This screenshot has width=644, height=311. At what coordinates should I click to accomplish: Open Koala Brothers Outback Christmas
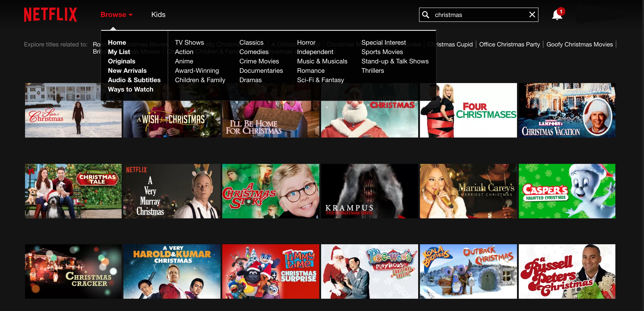point(468,271)
